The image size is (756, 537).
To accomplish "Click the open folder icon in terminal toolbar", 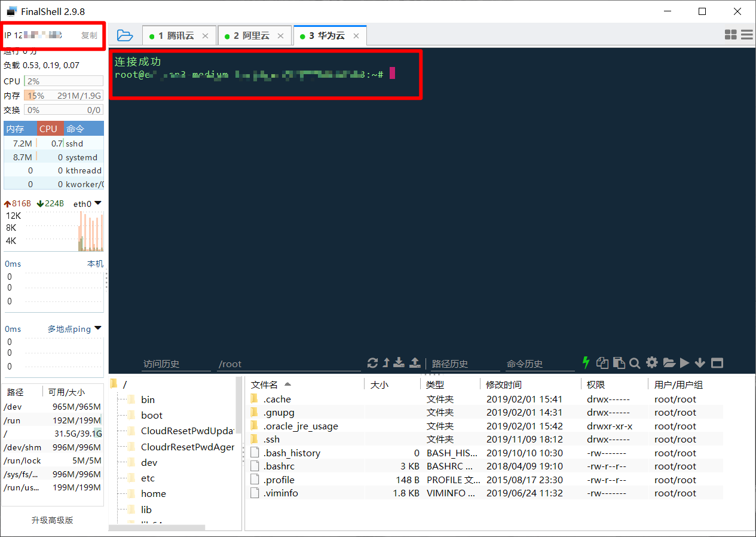I will (669, 363).
